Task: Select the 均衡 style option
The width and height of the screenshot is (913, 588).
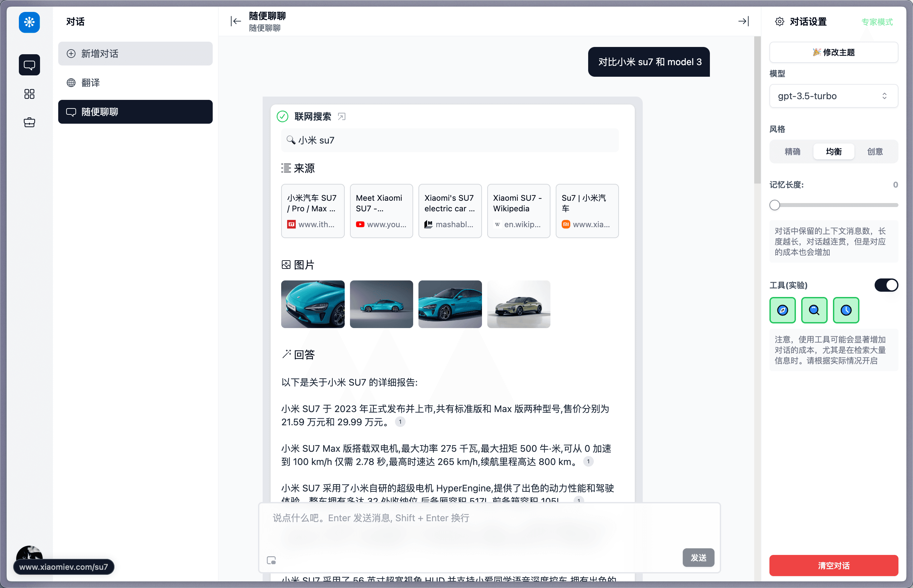Action: (x=834, y=151)
